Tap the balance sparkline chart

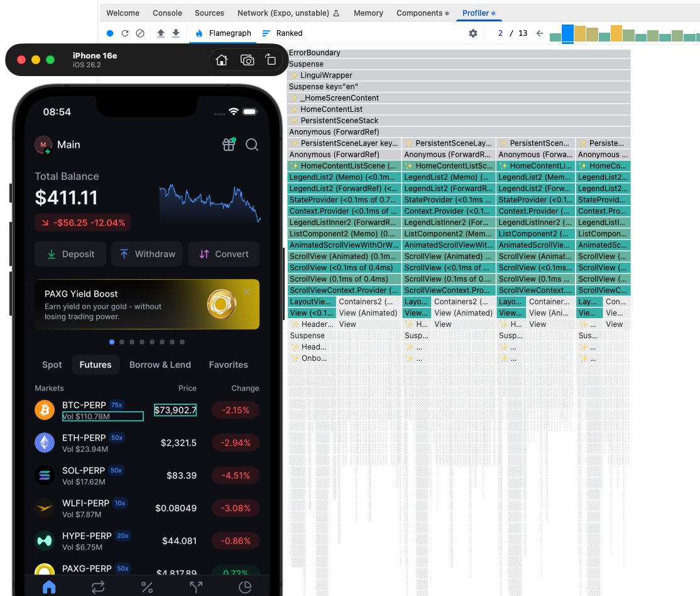point(210,203)
